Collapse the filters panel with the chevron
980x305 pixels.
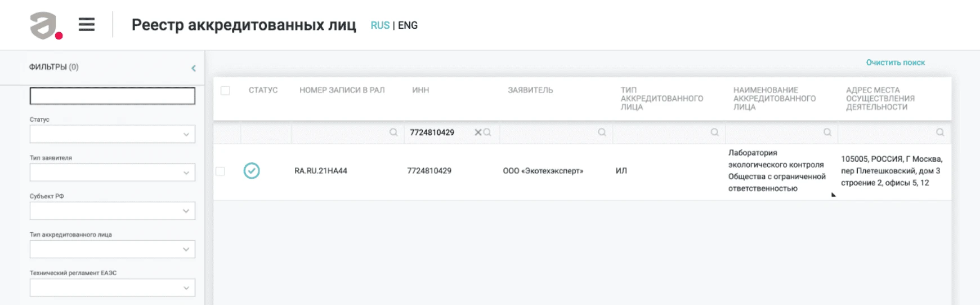point(194,68)
